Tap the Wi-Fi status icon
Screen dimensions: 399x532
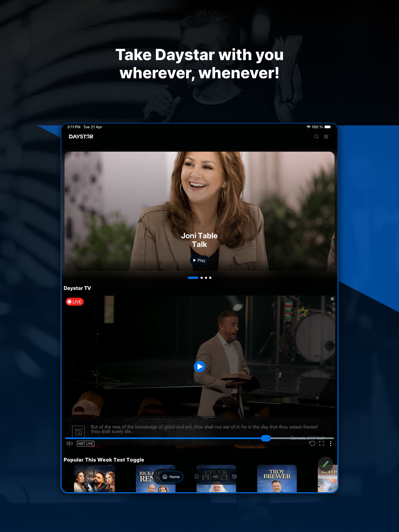pyautogui.click(x=308, y=127)
